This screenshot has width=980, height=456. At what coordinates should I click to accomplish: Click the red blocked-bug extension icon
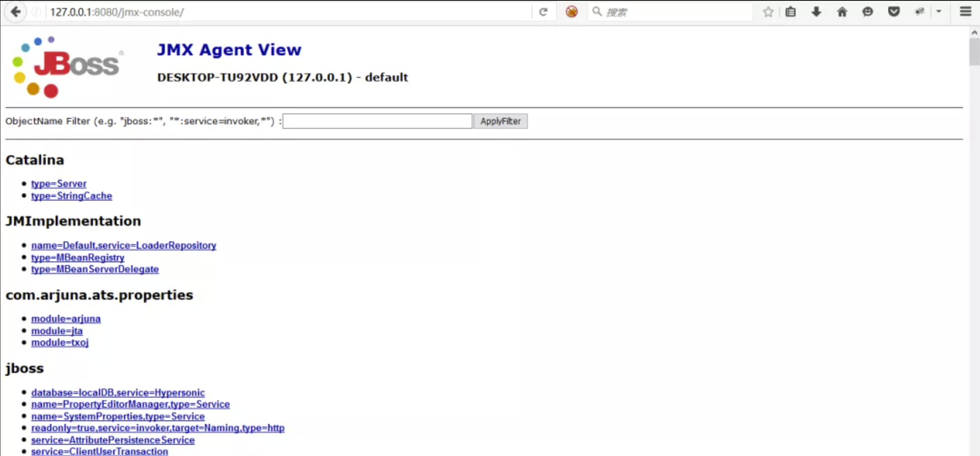pos(571,12)
